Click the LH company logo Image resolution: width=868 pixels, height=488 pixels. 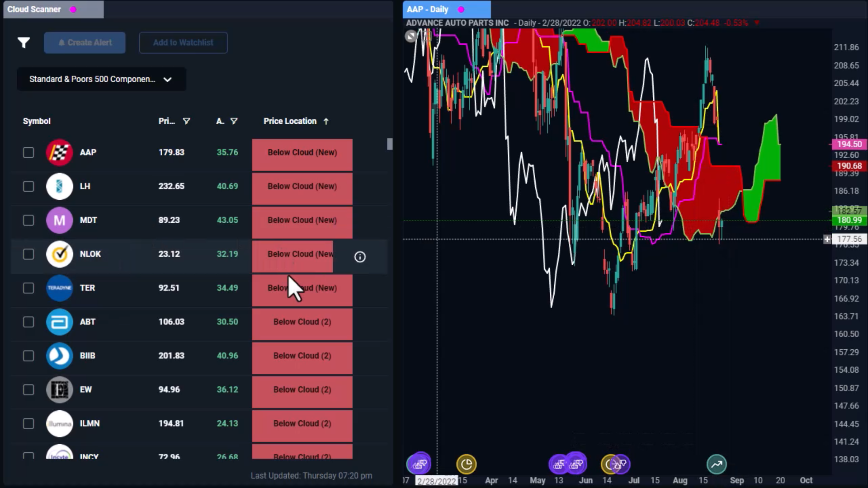59,186
